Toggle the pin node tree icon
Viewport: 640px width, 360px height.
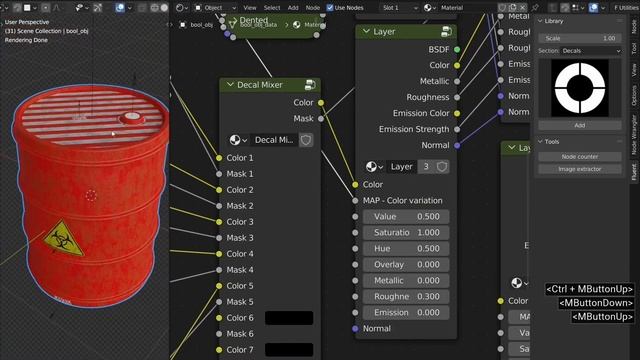(535, 7)
